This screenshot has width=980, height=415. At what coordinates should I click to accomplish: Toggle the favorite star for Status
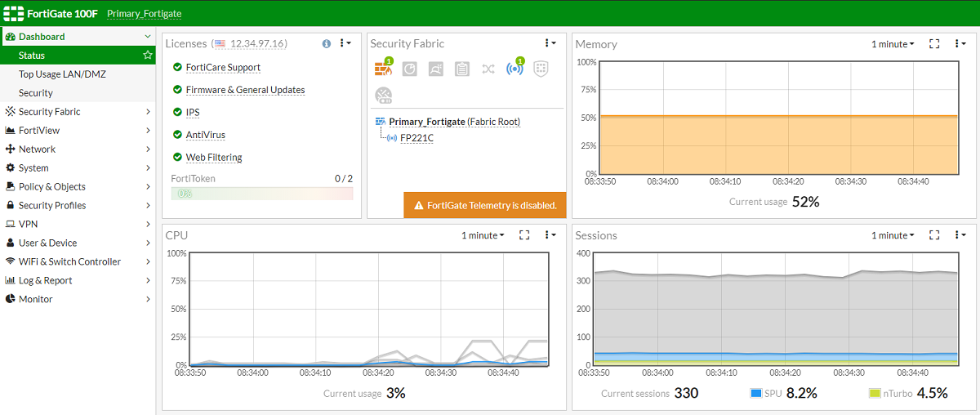tap(148, 56)
